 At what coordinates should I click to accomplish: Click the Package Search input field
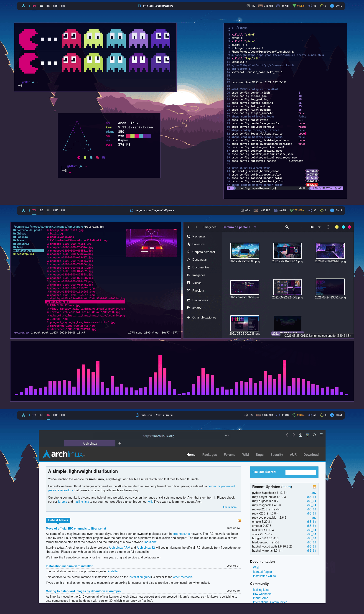(x=300, y=472)
